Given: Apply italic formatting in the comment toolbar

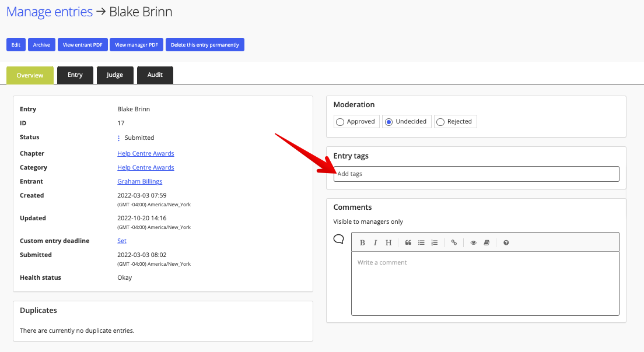Looking at the screenshot, I should tap(375, 242).
